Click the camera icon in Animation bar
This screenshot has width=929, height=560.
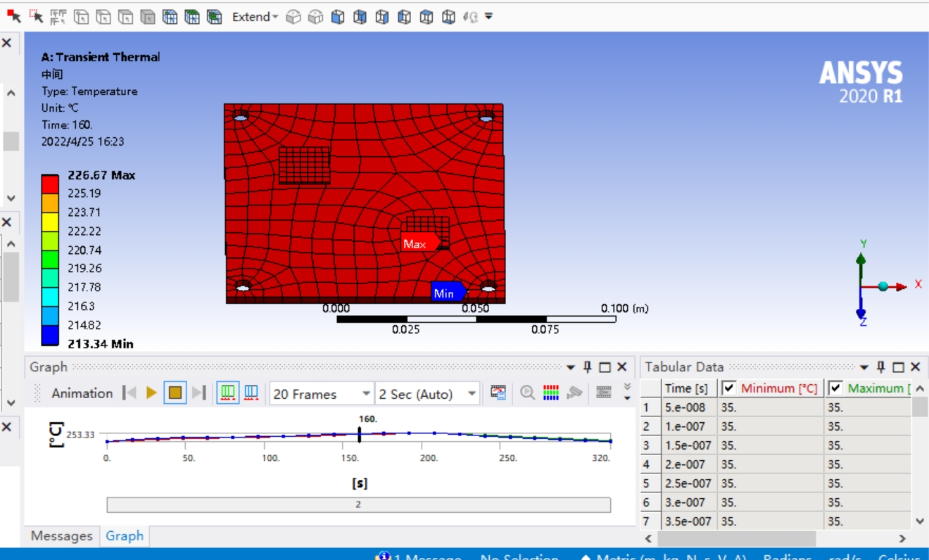pos(575,393)
